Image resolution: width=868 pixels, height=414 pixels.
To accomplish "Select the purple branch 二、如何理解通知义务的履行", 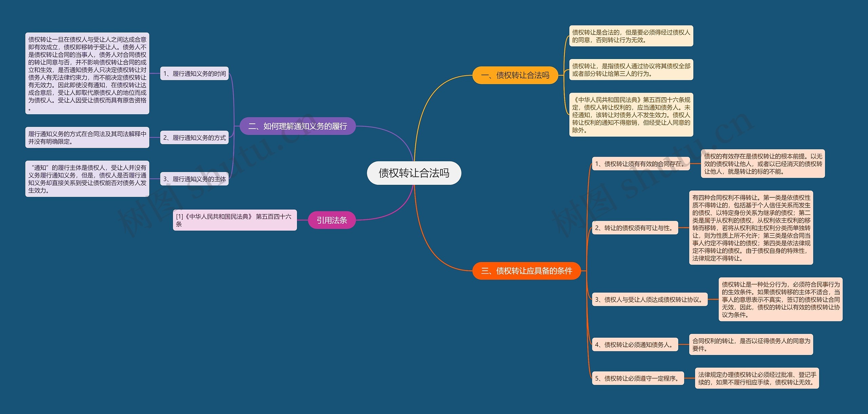I will tap(298, 126).
